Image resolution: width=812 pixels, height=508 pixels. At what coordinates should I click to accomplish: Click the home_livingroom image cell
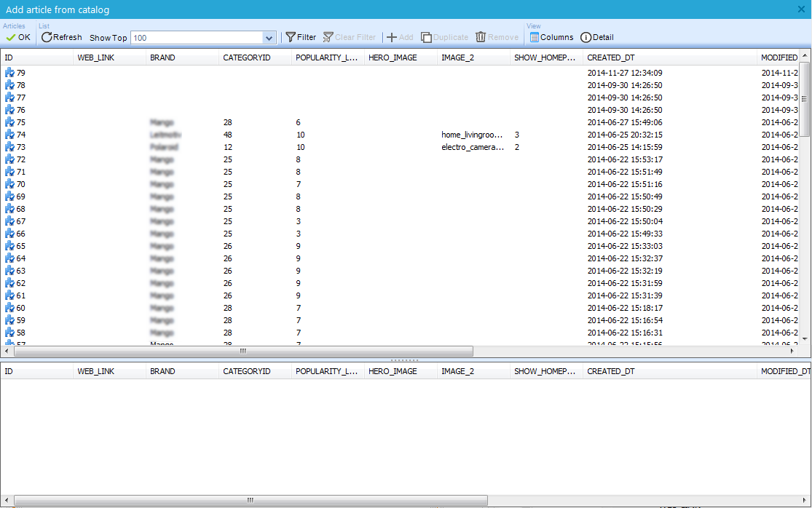point(472,135)
